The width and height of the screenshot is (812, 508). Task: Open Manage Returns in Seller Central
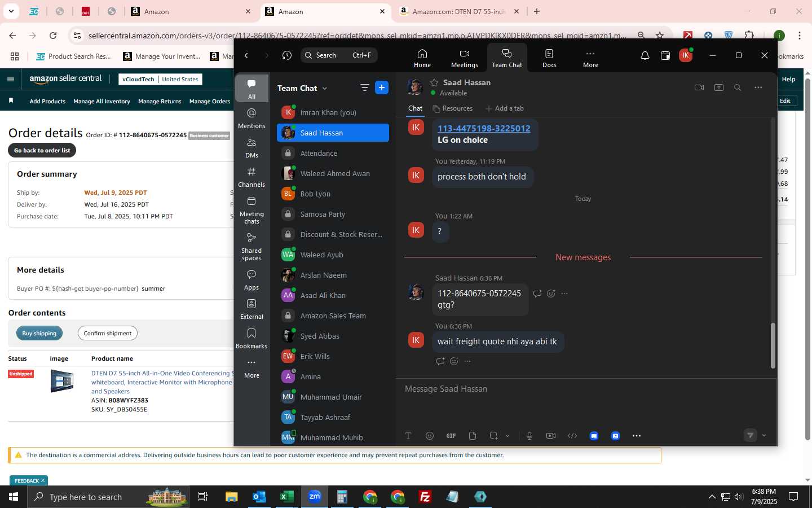coord(160,101)
